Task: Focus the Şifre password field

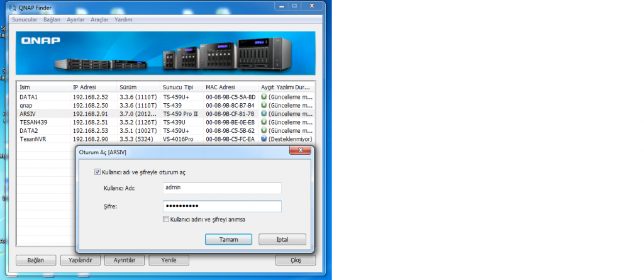Action: (x=222, y=206)
